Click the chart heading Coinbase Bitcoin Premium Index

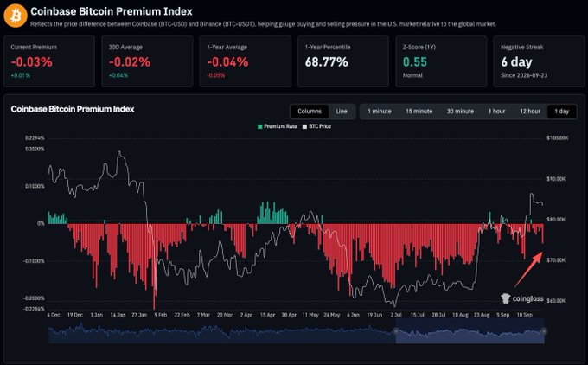pos(73,109)
